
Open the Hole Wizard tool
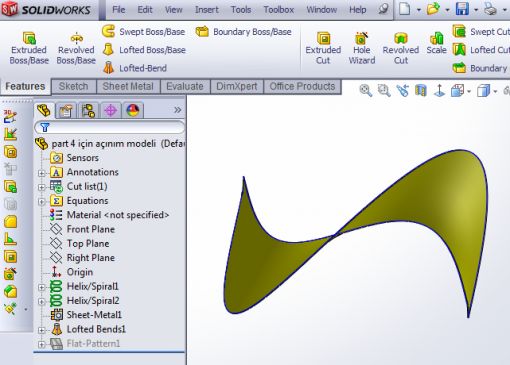[x=362, y=48]
